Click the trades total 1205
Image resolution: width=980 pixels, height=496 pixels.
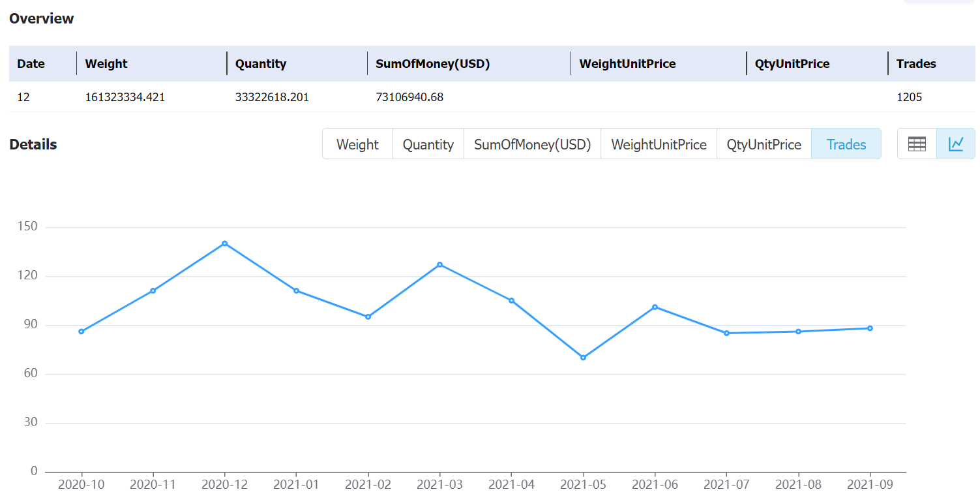[910, 97]
